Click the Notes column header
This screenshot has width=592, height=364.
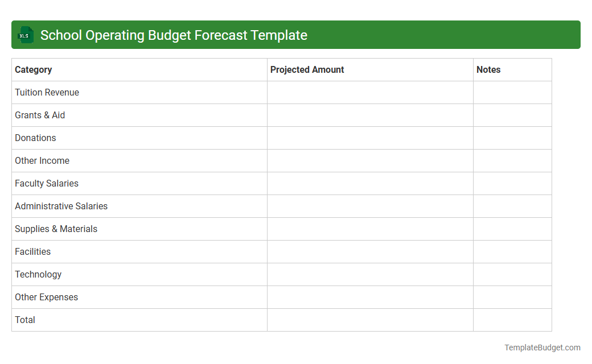point(488,69)
